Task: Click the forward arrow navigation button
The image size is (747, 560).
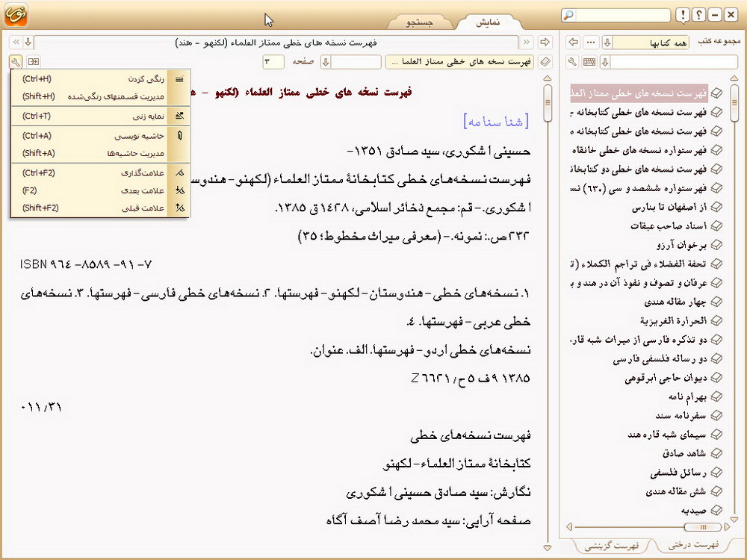Action: pyautogui.click(x=545, y=43)
